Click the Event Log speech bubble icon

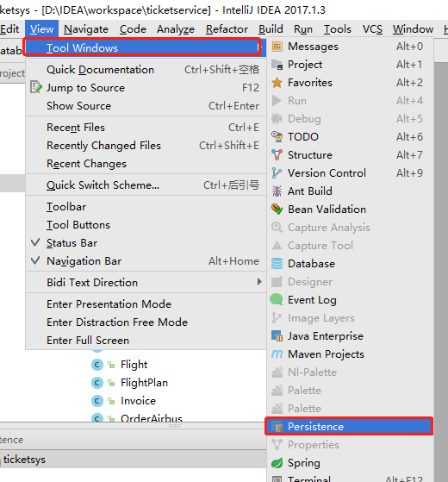pos(277,300)
